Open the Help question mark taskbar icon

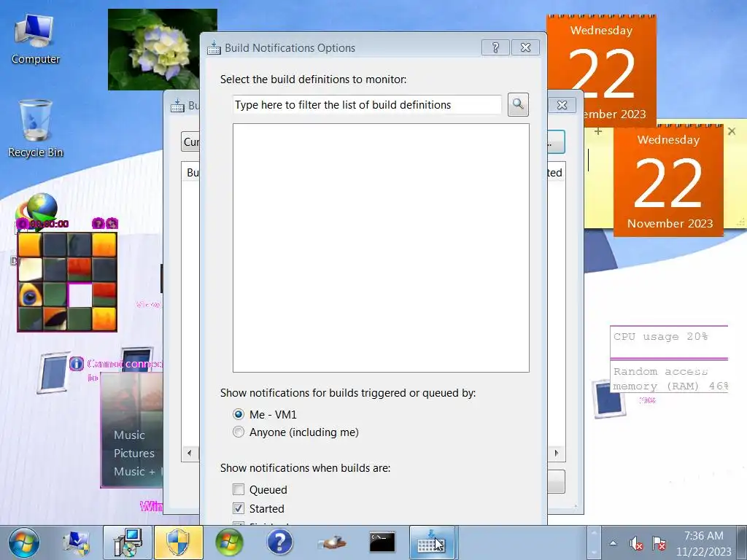pyautogui.click(x=280, y=542)
